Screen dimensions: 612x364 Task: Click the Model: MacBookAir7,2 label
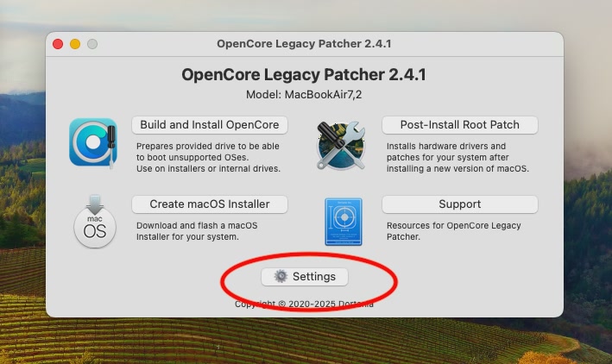point(304,95)
